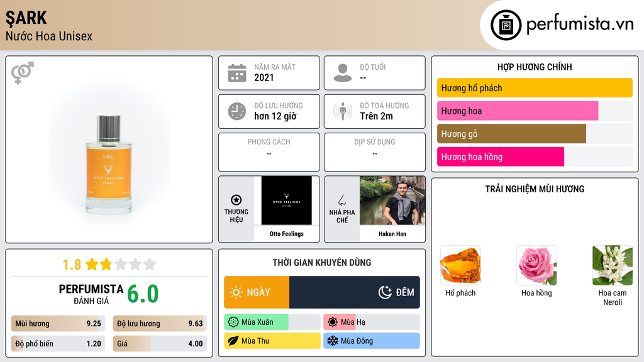Click the Dịp sử dụng occasion box
Viewport: 644px width, 362px height.
point(375,152)
